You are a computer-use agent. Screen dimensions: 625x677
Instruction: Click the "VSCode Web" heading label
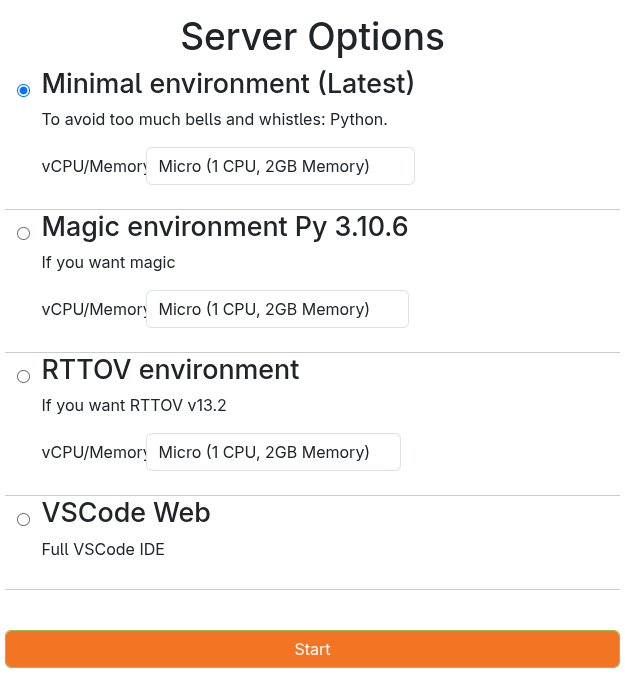126,512
